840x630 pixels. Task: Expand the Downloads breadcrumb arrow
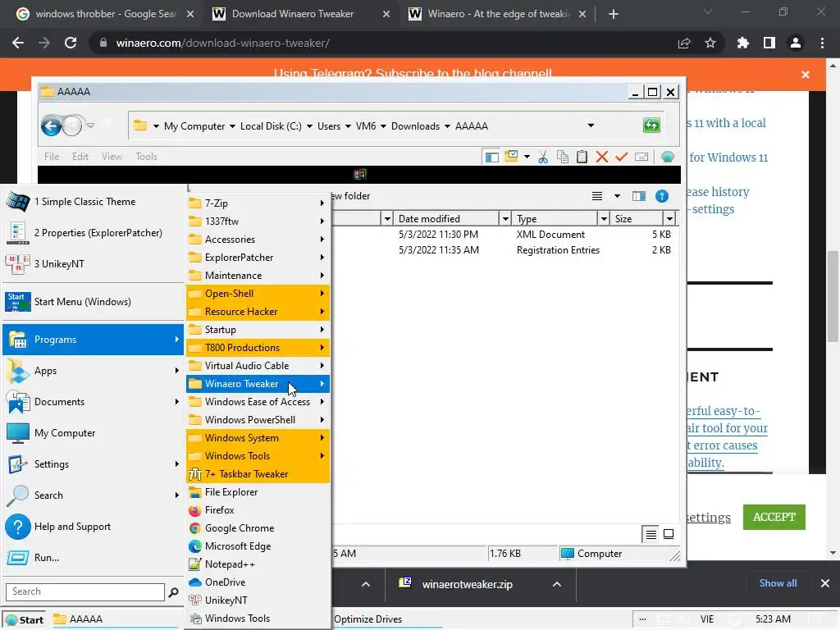point(447,126)
